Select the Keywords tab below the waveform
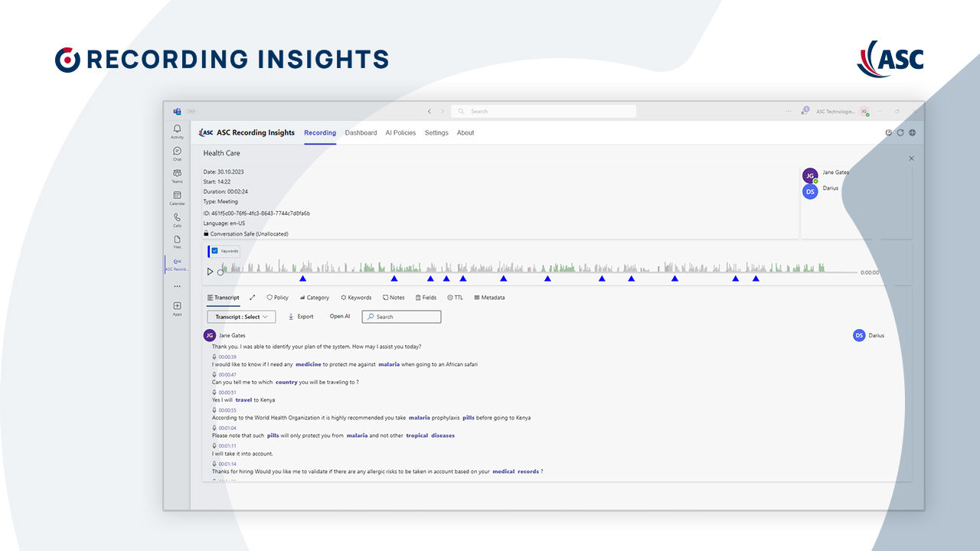The height and width of the screenshot is (551, 980). tap(356, 298)
